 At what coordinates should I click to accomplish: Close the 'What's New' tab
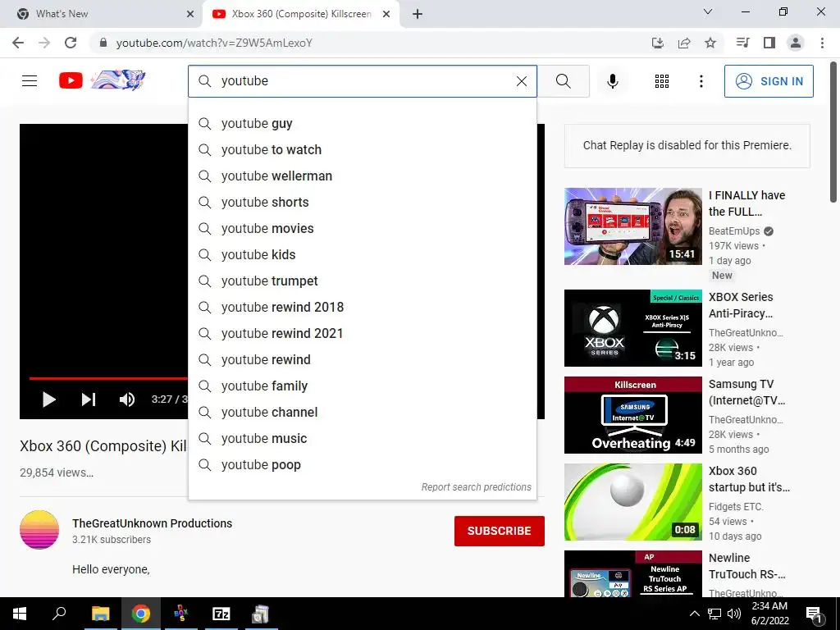(x=190, y=14)
